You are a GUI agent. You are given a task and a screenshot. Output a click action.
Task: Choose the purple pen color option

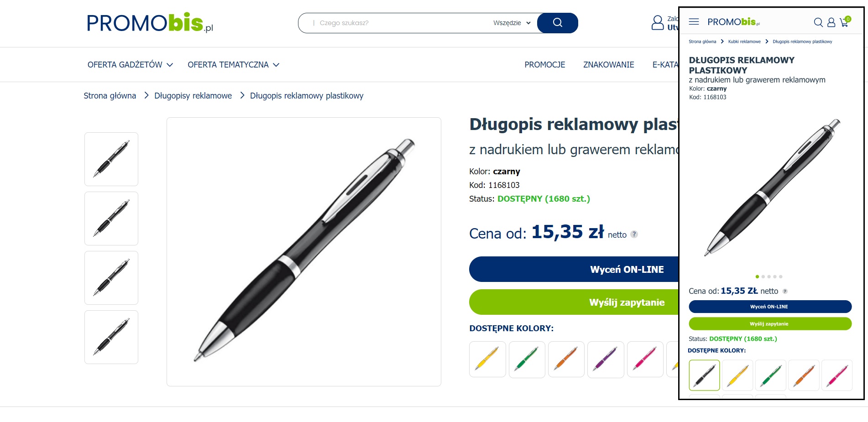click(x=606, y=359)
